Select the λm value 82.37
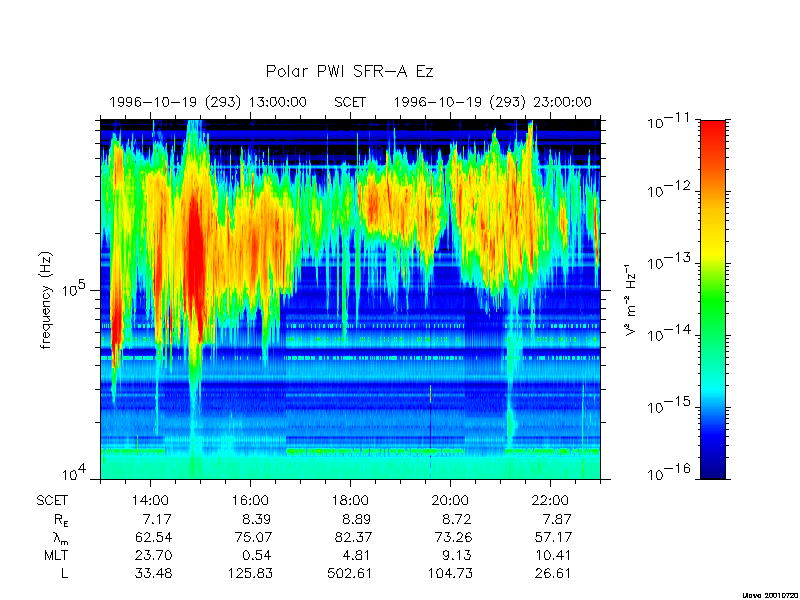Image resolution: width=800 pixels, height=600 pixels. tap(350, 537)
